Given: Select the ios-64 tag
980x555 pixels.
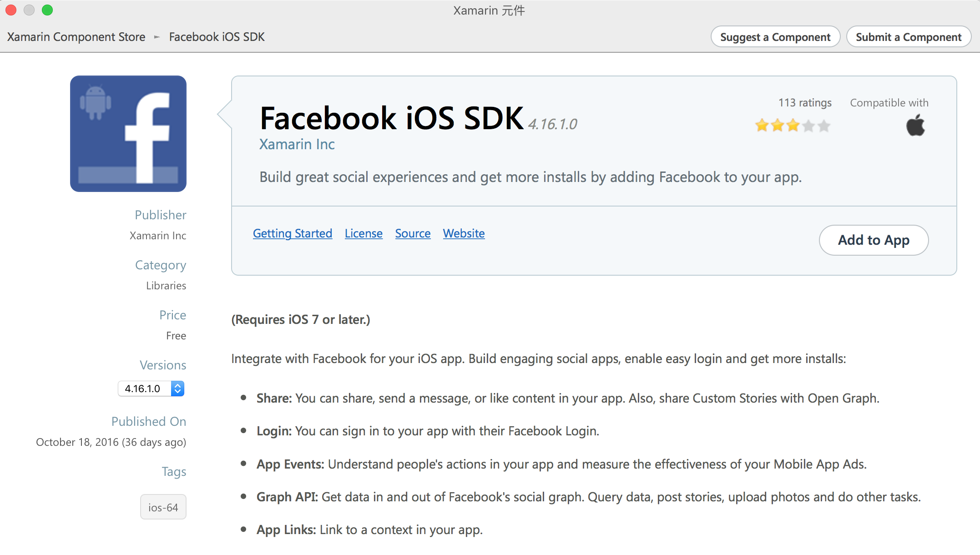Looking at the screenshot, I should tap(163, 507).
